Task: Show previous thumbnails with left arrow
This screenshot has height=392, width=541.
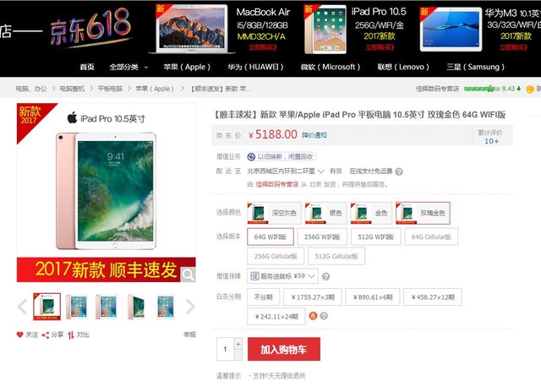Action: (x=22, y=307)
